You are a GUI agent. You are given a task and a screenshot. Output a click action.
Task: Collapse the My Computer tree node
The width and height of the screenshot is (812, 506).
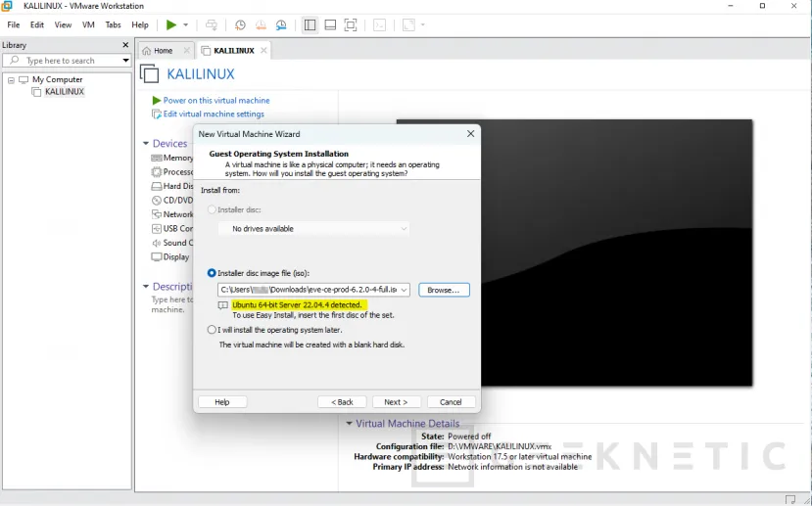(11, 79)
